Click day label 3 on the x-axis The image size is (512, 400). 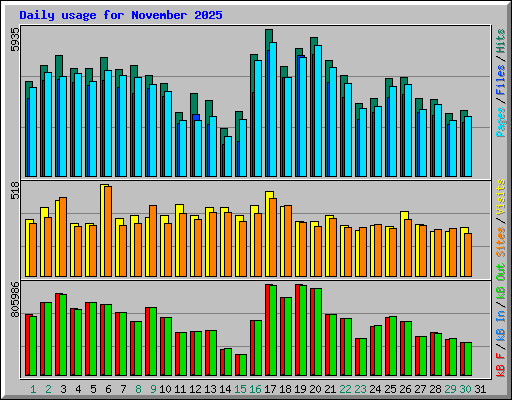[63, 389]
